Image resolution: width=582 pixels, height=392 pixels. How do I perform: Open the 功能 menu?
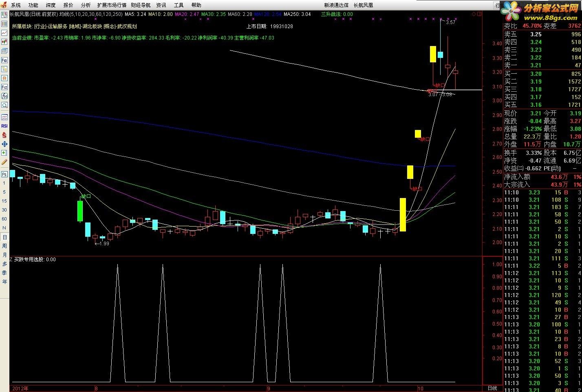(33, 5)
